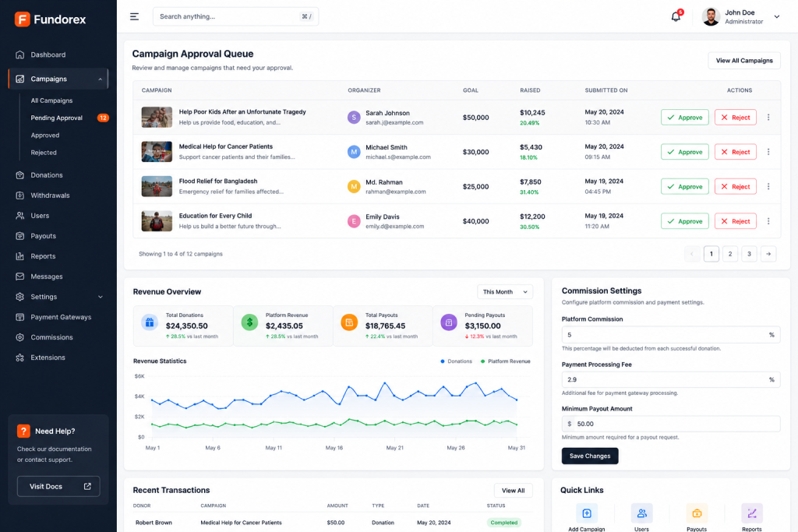798x532 pixels.
Task: Open more options for Emily Davis's campaign
Action: (768, 221)
